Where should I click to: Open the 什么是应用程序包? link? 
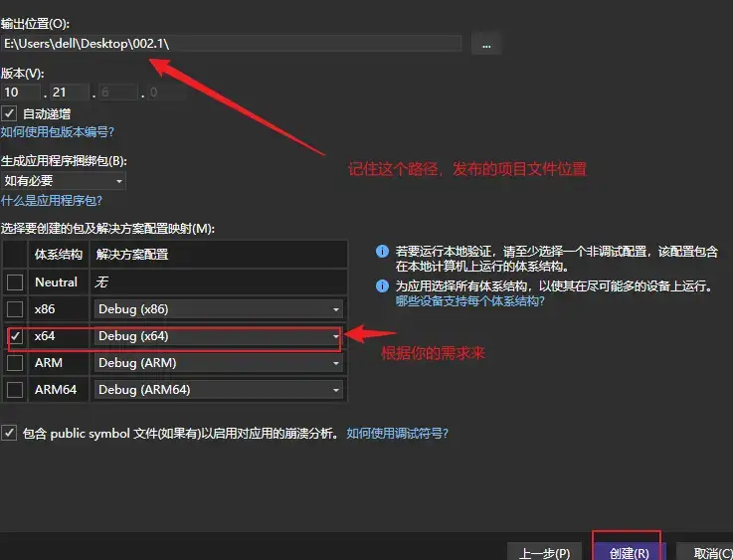pyautogui.click(x=52, y=201)
